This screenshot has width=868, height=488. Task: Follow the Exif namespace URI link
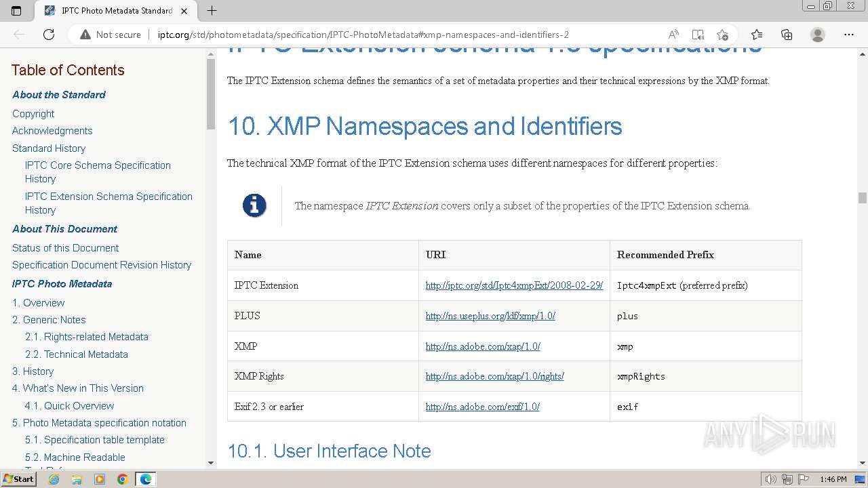483,407
